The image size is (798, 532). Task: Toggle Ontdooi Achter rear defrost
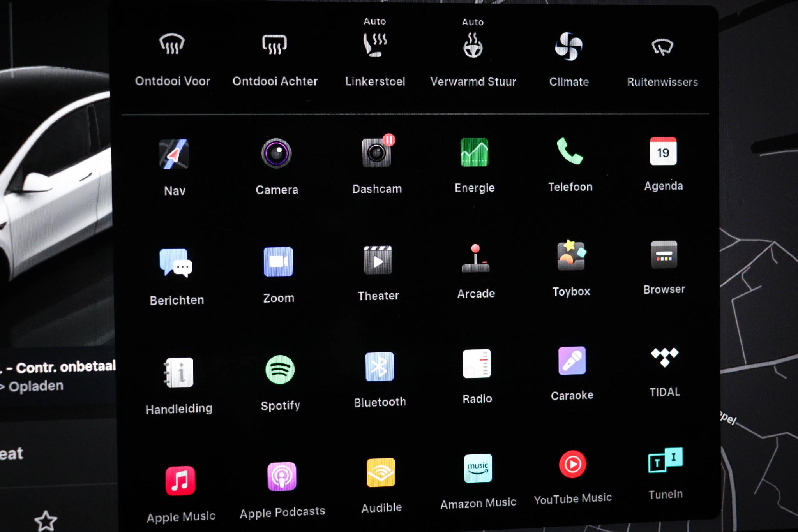[x=275, y=44]
